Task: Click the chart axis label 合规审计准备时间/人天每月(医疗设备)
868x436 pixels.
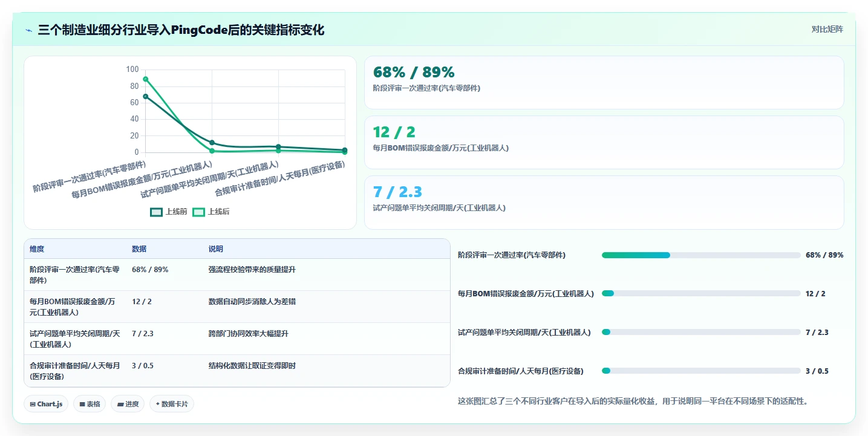Action: 280,180
